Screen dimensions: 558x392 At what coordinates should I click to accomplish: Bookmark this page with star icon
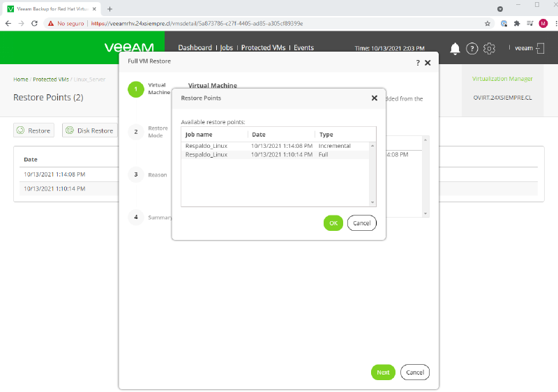point(487,24)
